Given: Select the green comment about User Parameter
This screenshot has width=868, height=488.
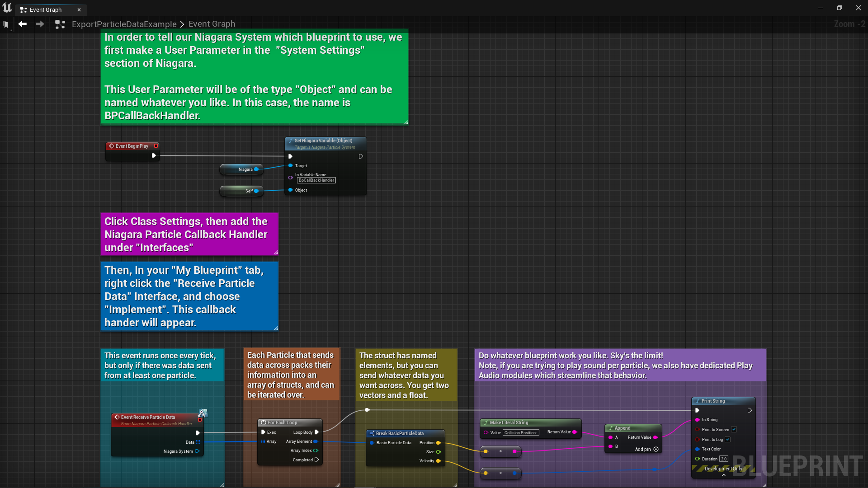Looking at the screenshot, I should (x=255, y=76).
